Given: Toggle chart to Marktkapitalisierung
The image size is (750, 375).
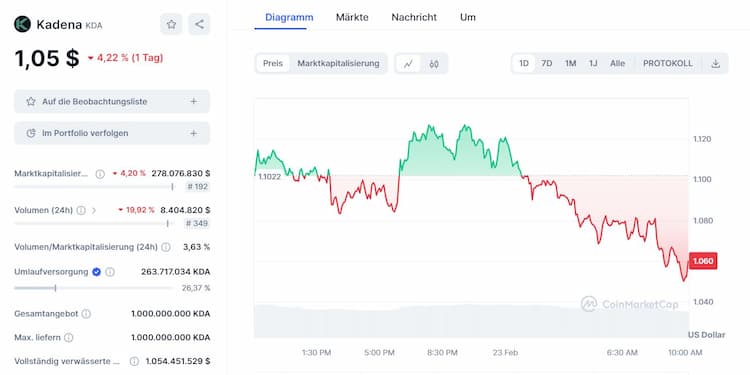Looking at the screenshot, I should [x=338, y=64].
